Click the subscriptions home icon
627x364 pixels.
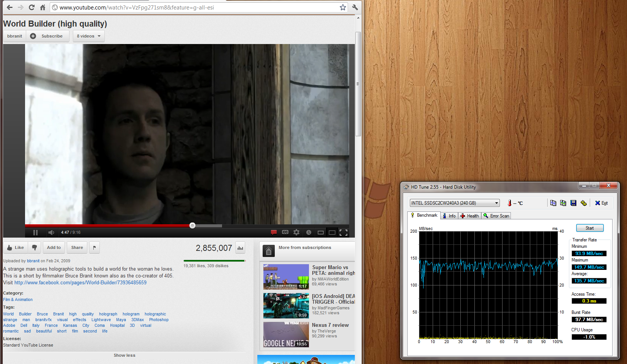click(x=269, y=251)
